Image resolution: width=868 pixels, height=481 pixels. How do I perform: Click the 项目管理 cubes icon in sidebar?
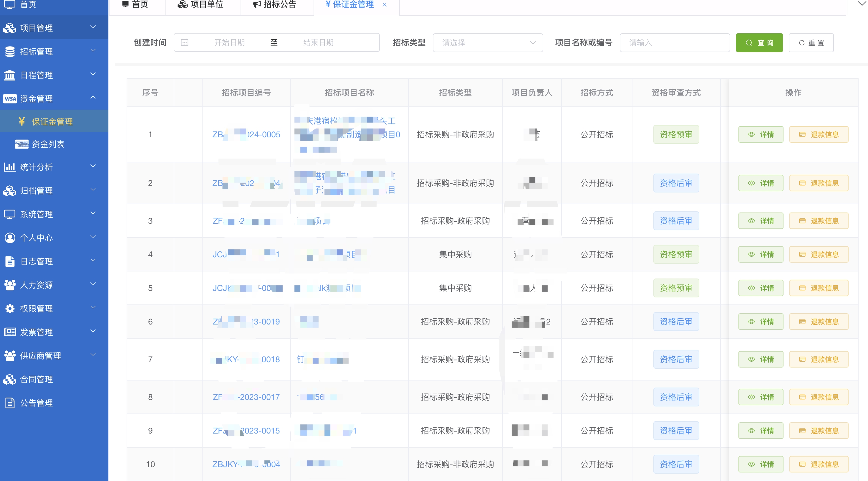tap(10, 28)
